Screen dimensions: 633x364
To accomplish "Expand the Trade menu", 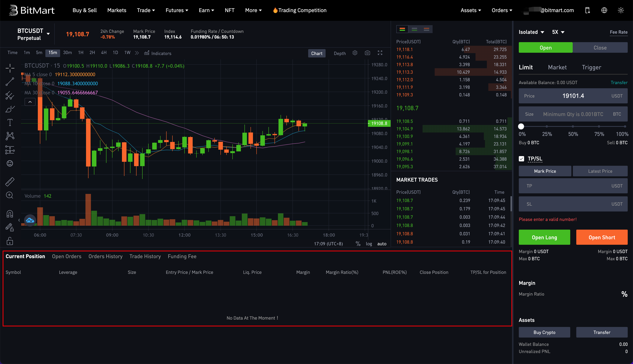I will pyautogui.click(x=146, y=10).
